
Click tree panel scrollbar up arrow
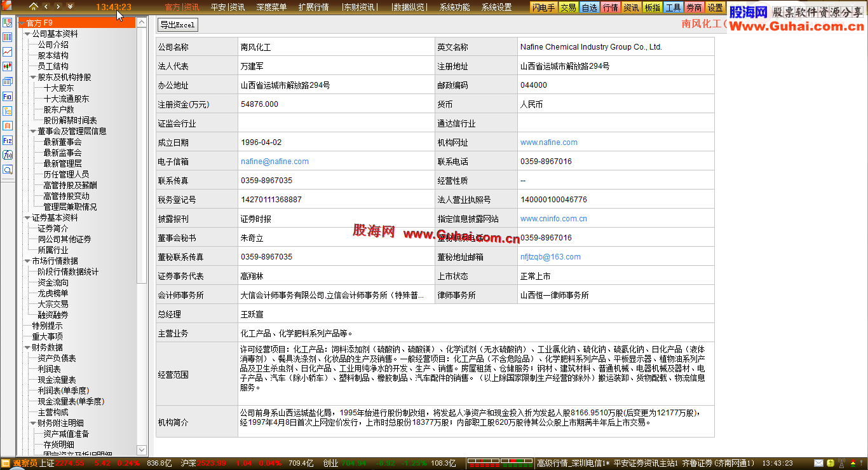point(142,22)
